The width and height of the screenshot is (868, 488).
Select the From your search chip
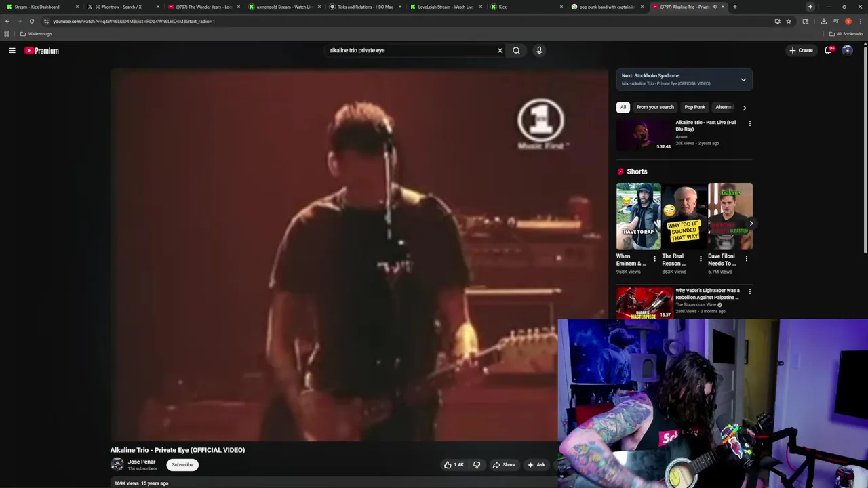point(655,107)
